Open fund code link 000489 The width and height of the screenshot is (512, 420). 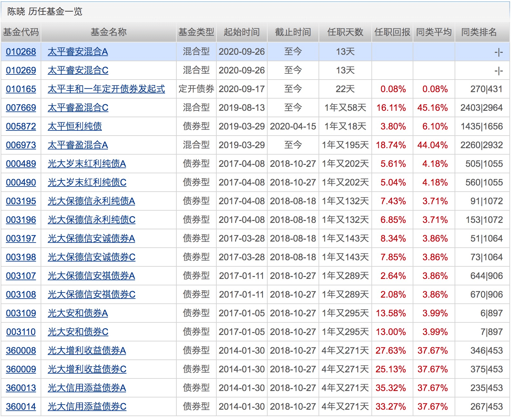[x=21, y=164]
